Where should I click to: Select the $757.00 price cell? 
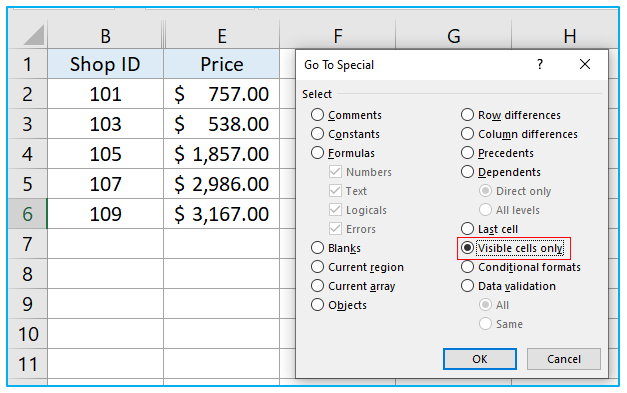(222, 94)
